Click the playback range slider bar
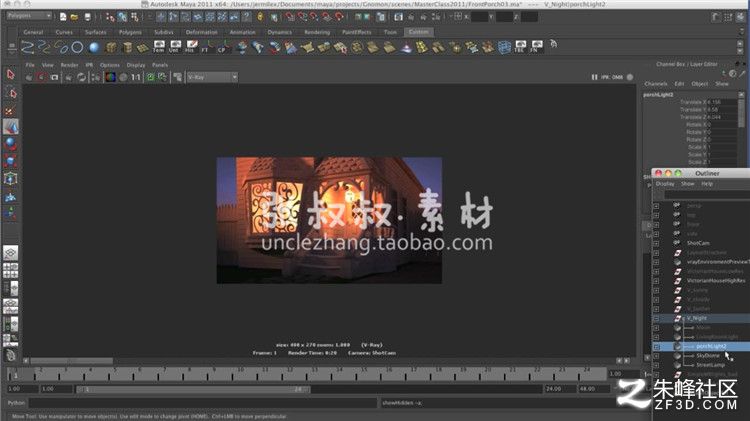This screenshot has height=421, width=750. coord(193,389)
